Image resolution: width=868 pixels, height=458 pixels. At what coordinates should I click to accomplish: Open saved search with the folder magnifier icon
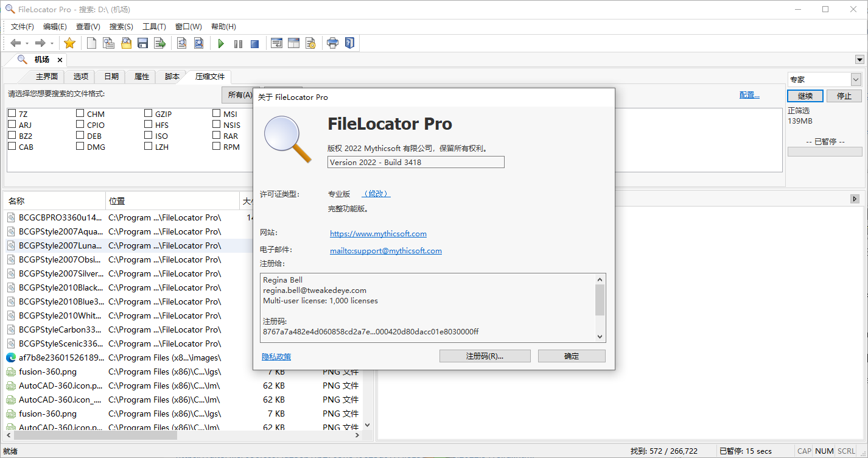tap(126, 43)
